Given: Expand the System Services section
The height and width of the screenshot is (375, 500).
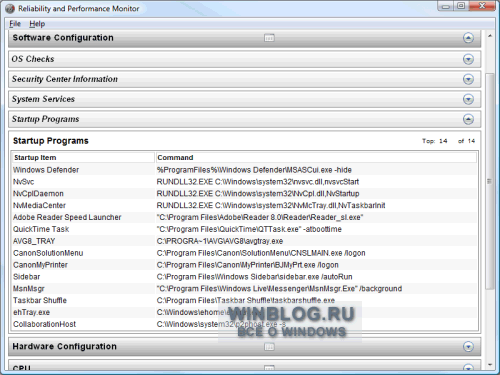Looking at the screenshot, I should click(x=468, y=99).
